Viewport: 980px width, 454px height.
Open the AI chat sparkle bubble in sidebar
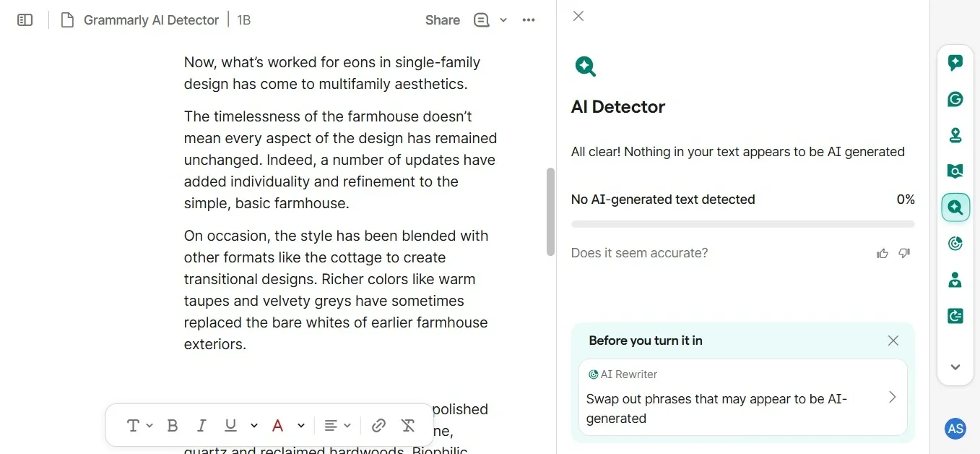coord(955,63)
